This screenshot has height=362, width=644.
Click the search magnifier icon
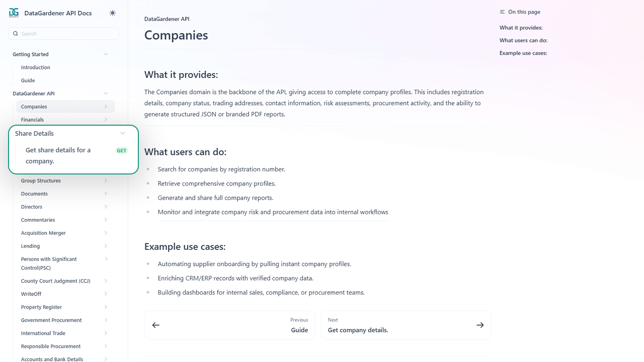[x=16, y=34]
